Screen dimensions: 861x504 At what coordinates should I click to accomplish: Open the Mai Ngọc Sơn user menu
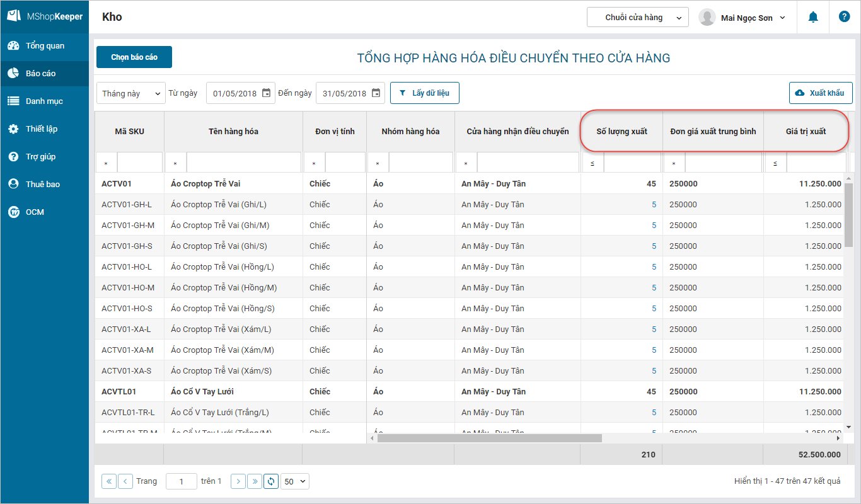[x=743, y=18]
